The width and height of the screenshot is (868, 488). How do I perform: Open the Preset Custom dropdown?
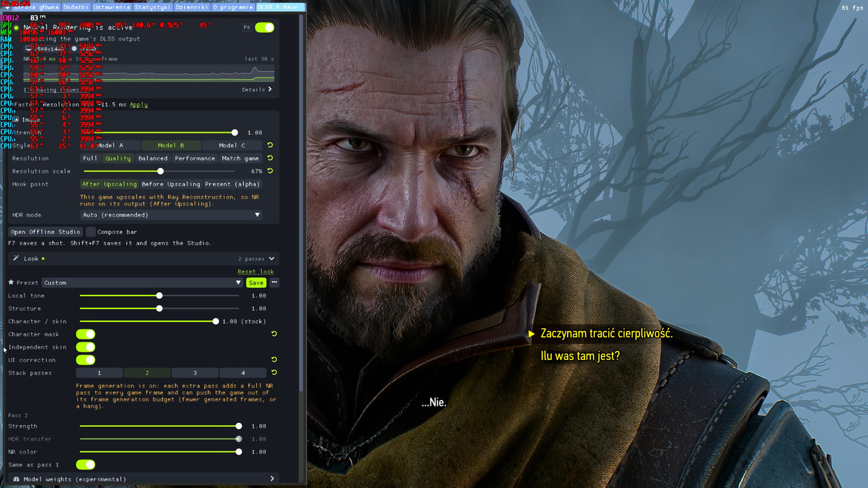click(142, 283)
